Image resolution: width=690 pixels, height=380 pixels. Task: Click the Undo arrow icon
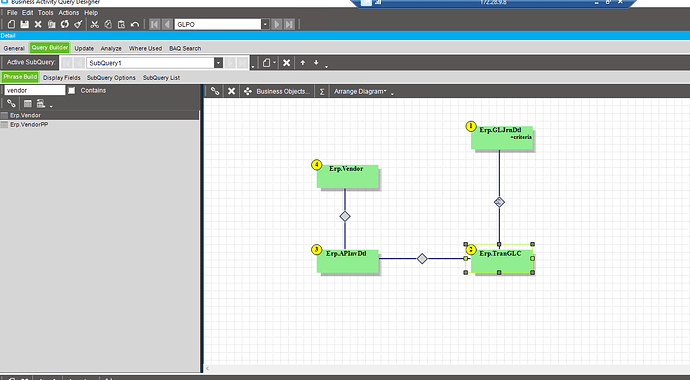click(135, 24)
